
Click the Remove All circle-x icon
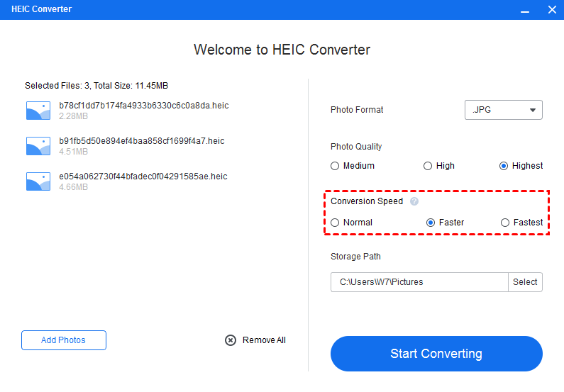[231, 340]
